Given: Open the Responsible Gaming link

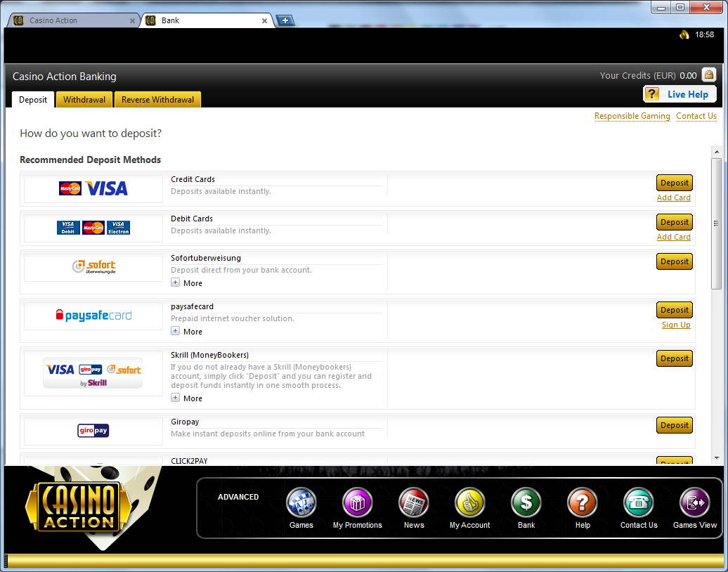Looking at the screenshot, I should coord(632,116).
